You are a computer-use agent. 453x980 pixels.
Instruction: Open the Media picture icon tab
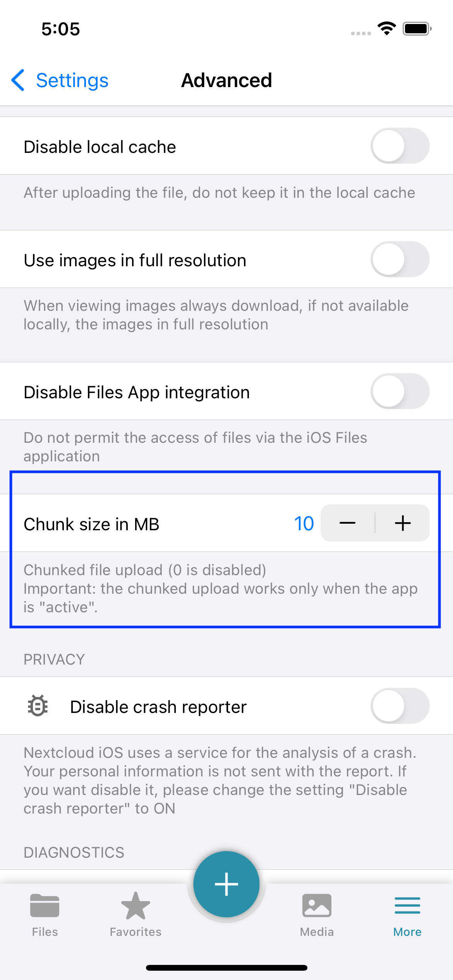click(x=317, y=906)
